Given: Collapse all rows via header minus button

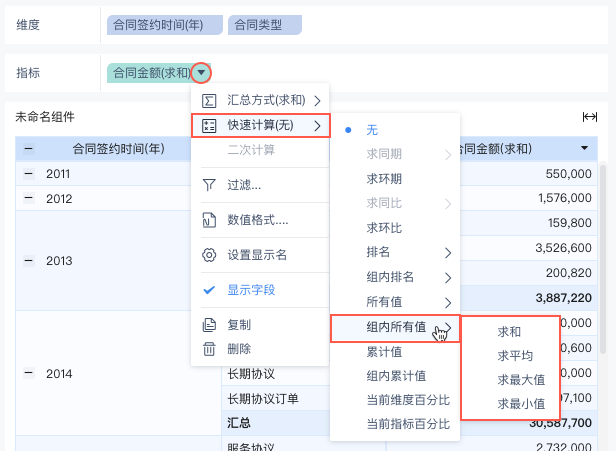Looking at the screenshot, I should 29,149.
